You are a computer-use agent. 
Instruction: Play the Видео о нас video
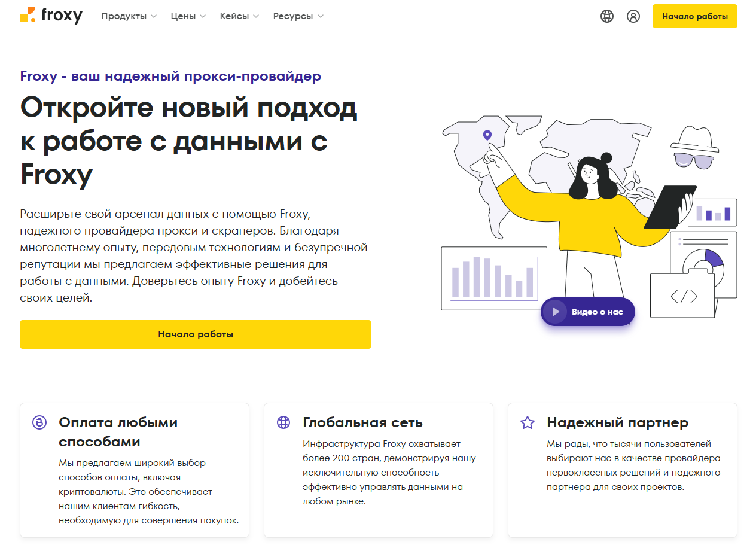(x=588, y=312)
